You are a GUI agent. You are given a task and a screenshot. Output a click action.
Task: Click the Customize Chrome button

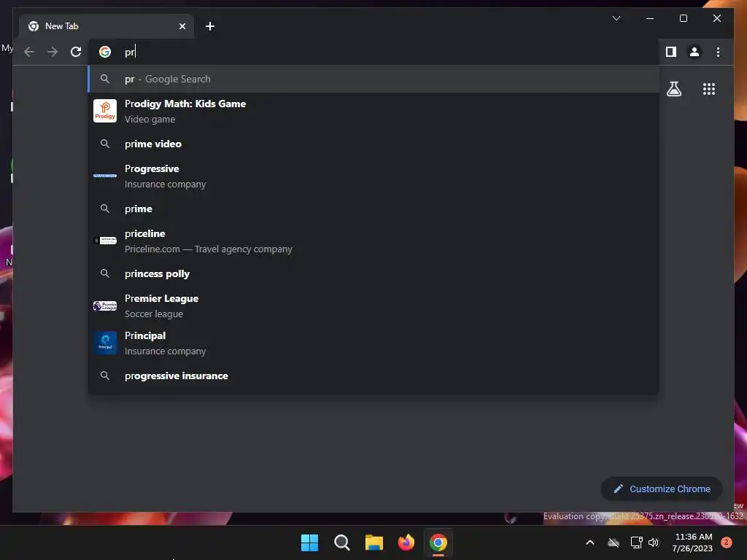click(662, 489)
